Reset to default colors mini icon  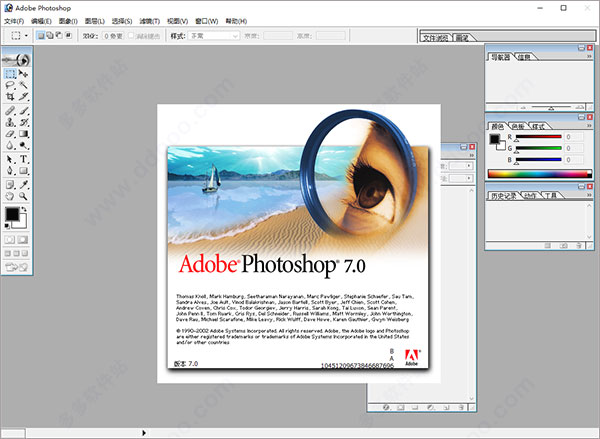(x=7, y=226)
